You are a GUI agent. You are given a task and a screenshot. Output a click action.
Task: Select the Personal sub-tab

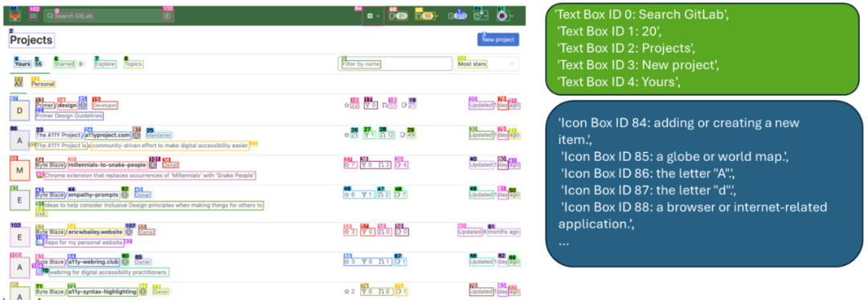[x=43, y=84]
